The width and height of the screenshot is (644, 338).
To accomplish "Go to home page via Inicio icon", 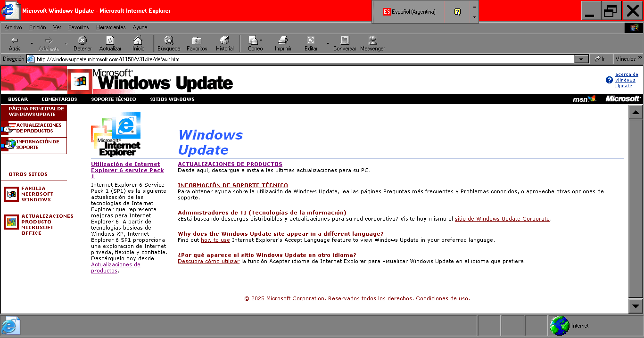I will point(138,43).
